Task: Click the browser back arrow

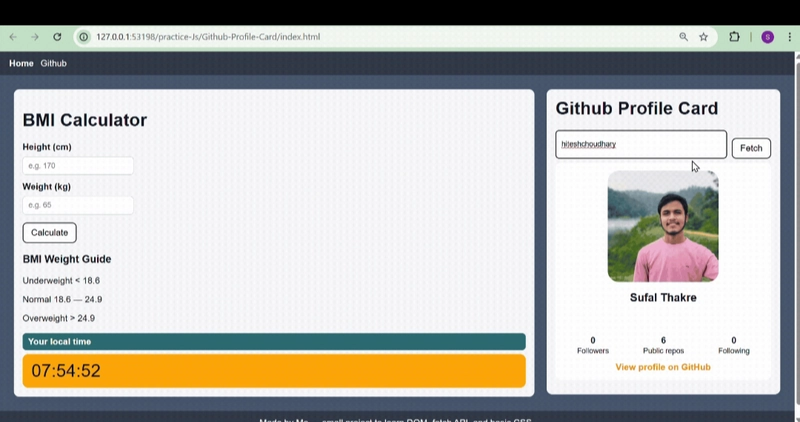Action: coord(13,37)
